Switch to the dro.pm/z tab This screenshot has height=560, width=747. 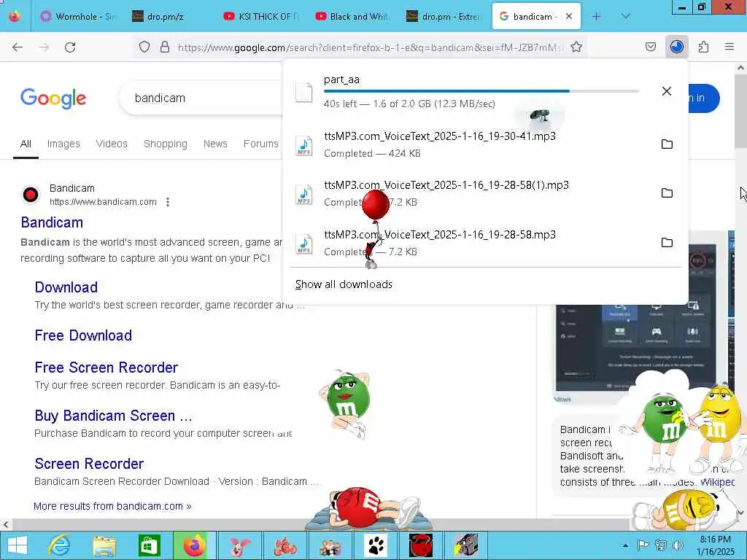(167, 16)
